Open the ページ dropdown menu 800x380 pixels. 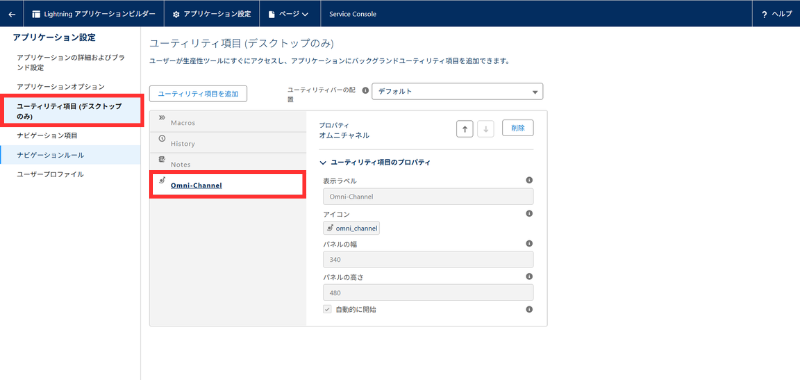(x=290, y=14)
